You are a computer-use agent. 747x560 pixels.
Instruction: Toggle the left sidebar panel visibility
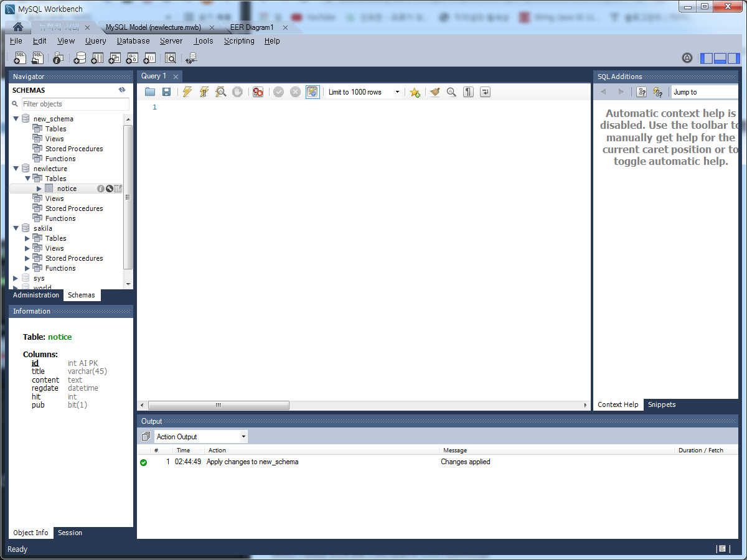707,58
